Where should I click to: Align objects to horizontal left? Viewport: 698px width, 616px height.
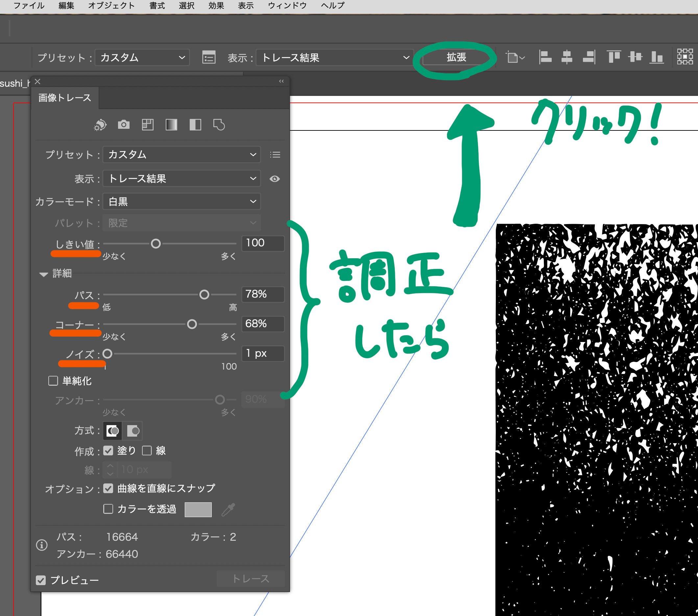click(x=545, y=57)
